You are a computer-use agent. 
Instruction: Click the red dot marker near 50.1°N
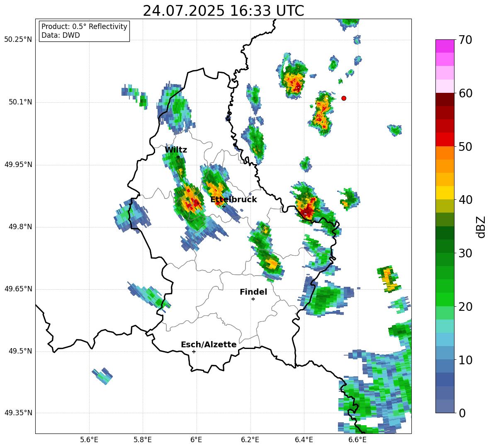point(344,98)
